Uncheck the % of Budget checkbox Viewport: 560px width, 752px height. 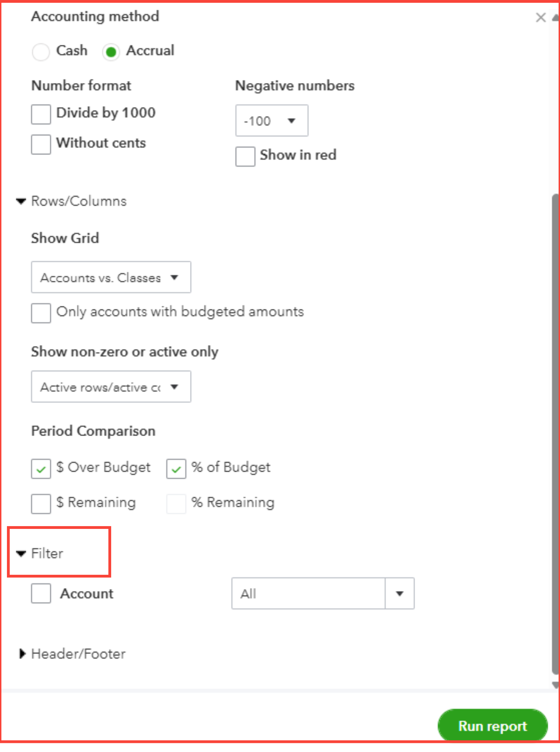tap(176, 469)
